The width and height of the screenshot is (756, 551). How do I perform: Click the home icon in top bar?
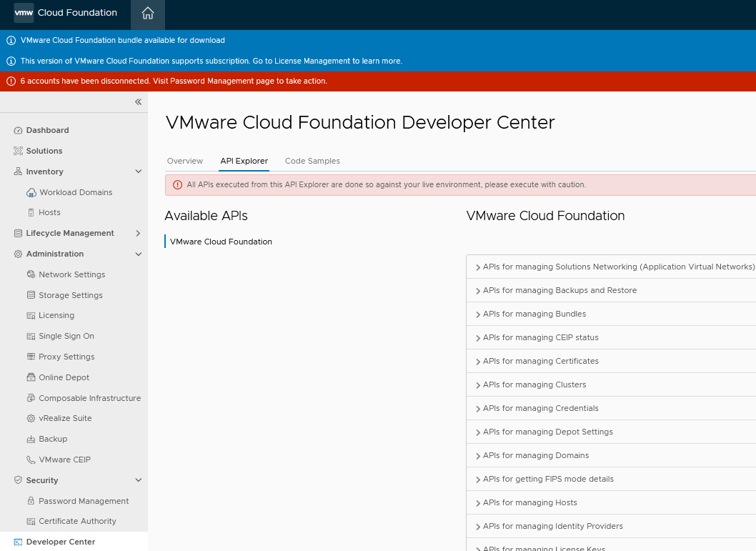click(147, 14)
